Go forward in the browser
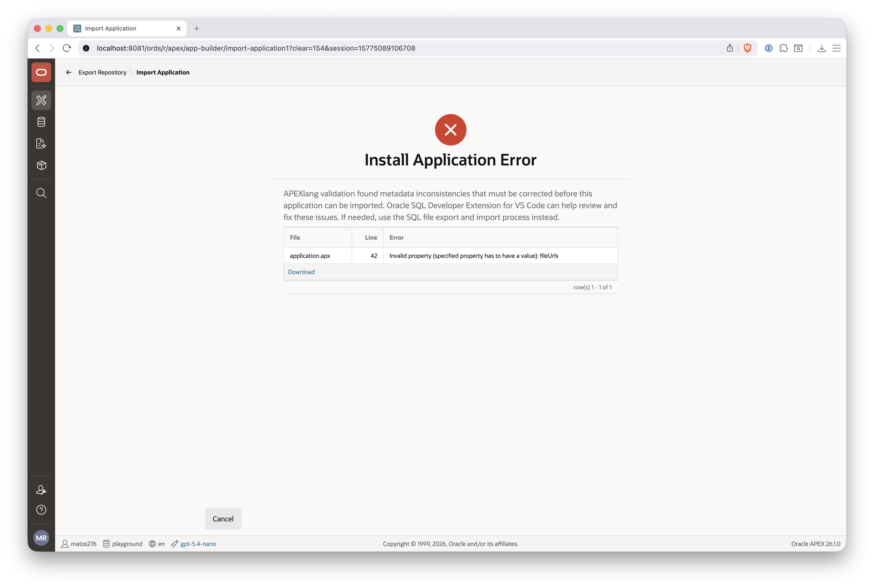The image size is (874, 588). (52, 48)
